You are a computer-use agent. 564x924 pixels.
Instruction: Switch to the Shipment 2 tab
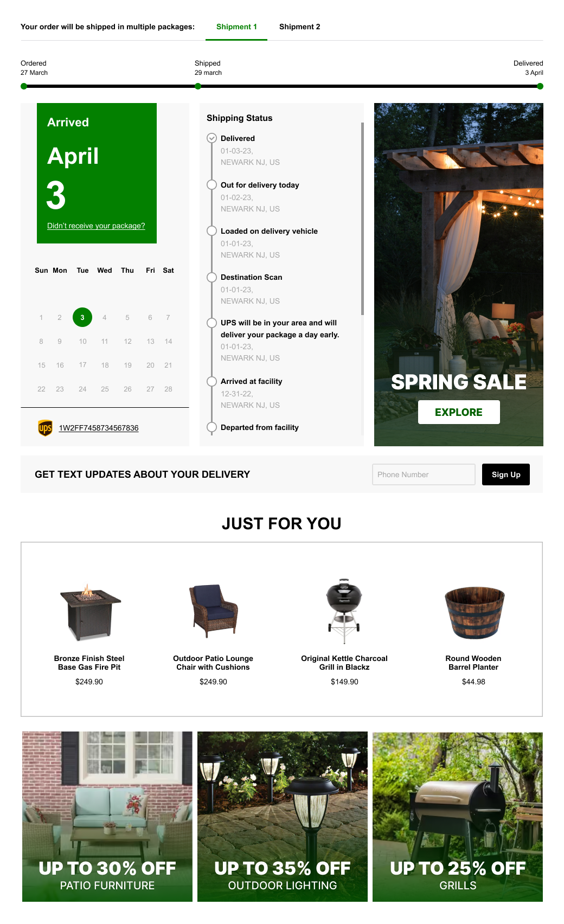pyautogui.click(x=299, y=27)
